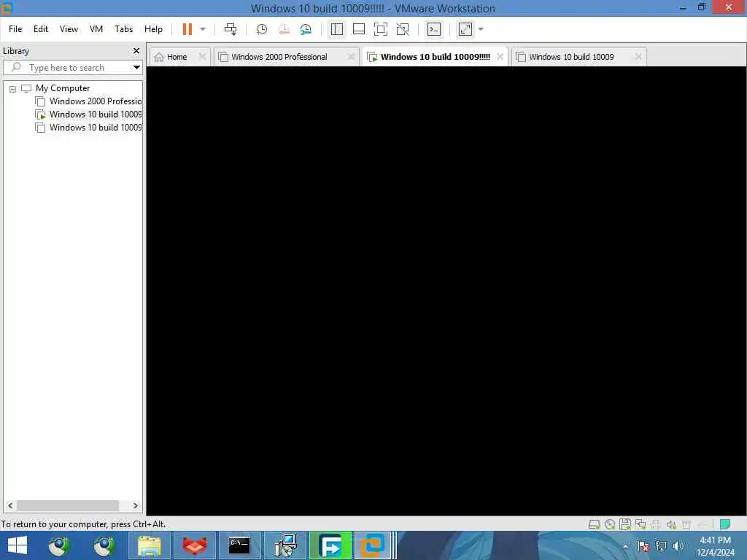
Task: Click the orange Suspend/pause VM button
Action: point(187,29)
